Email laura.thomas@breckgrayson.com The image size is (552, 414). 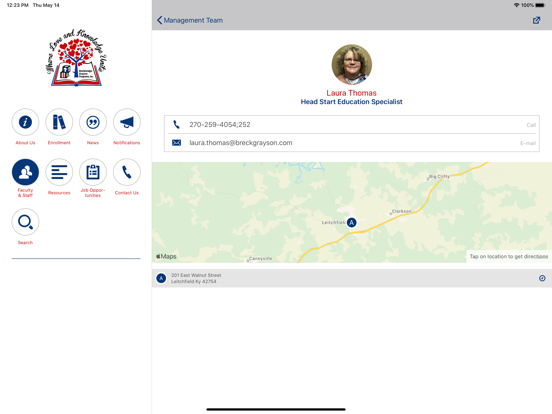pos(352,143)
